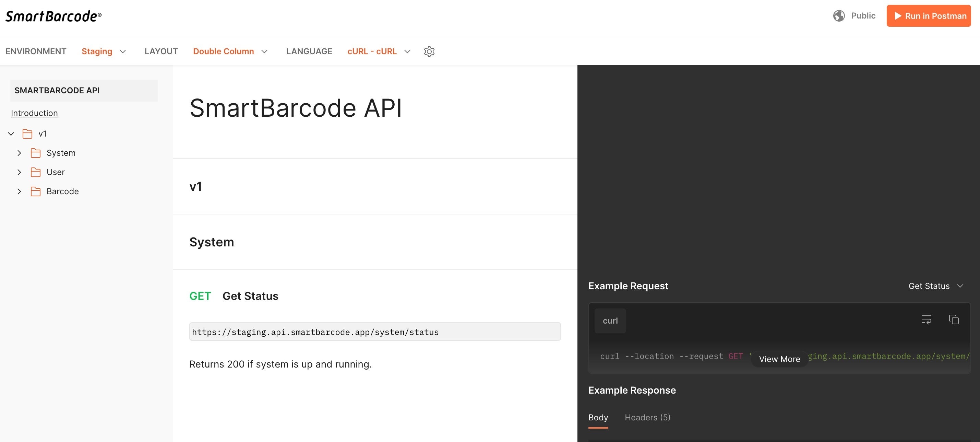Viewport: 980px width, 442px height.
Task: Click the System folder icon in sidebar
Action: [36, 153]
